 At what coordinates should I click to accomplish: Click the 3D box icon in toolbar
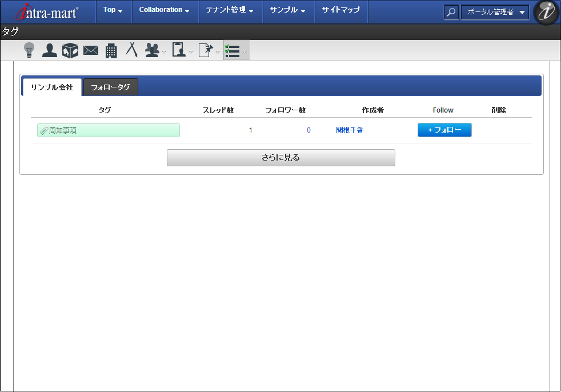coord(70,51)
